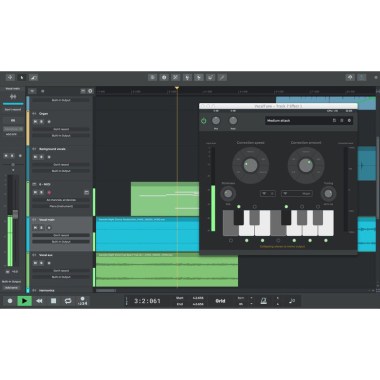Click the 3:2:061 time position display

(147, 301)
